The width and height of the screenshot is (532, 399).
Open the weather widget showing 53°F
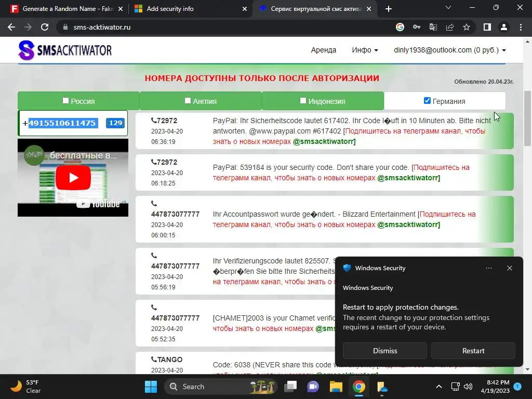(x=25, y=387)
